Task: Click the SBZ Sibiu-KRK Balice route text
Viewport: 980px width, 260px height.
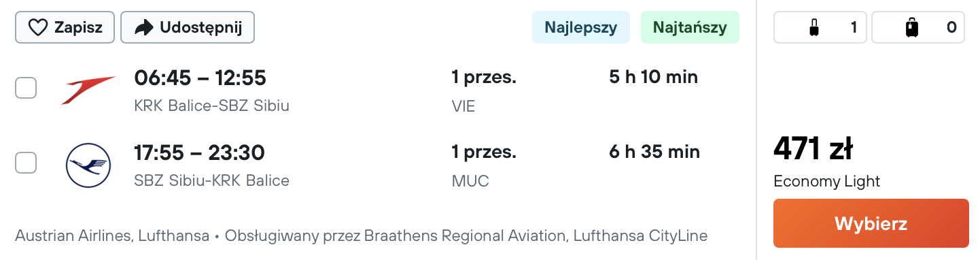Action: tap(211, 181)
